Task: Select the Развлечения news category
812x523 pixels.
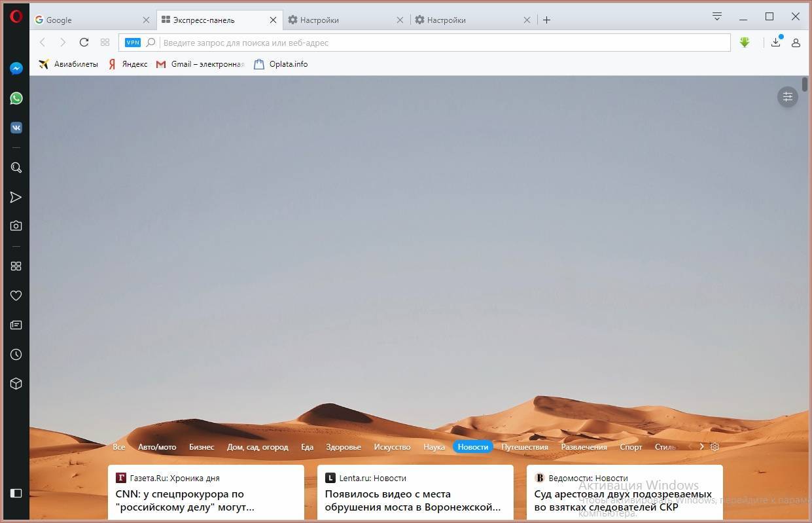Action: pos(584,447)
